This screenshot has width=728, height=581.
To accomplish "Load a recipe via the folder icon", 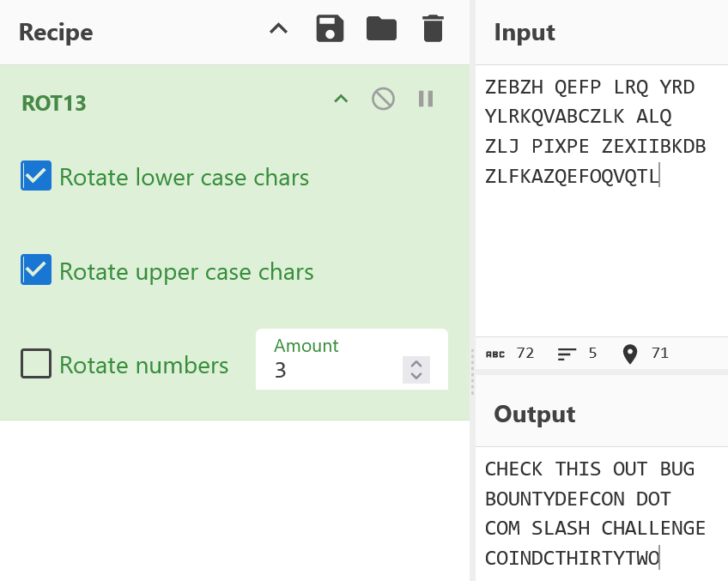I will [x=382, y=29].
